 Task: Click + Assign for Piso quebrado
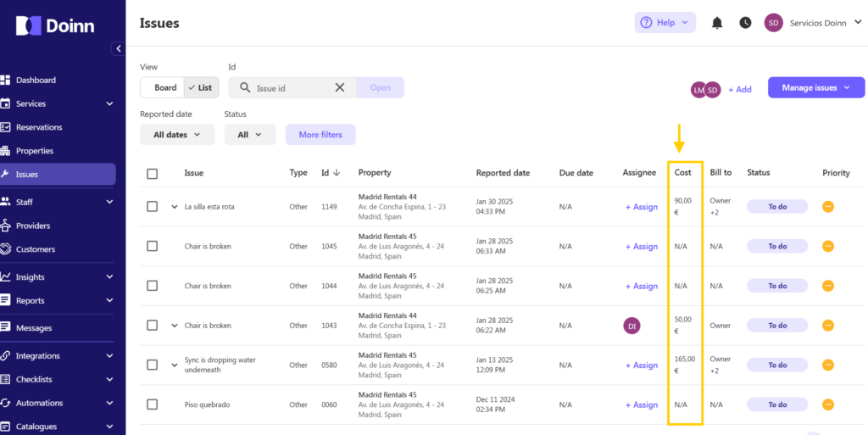642,404
